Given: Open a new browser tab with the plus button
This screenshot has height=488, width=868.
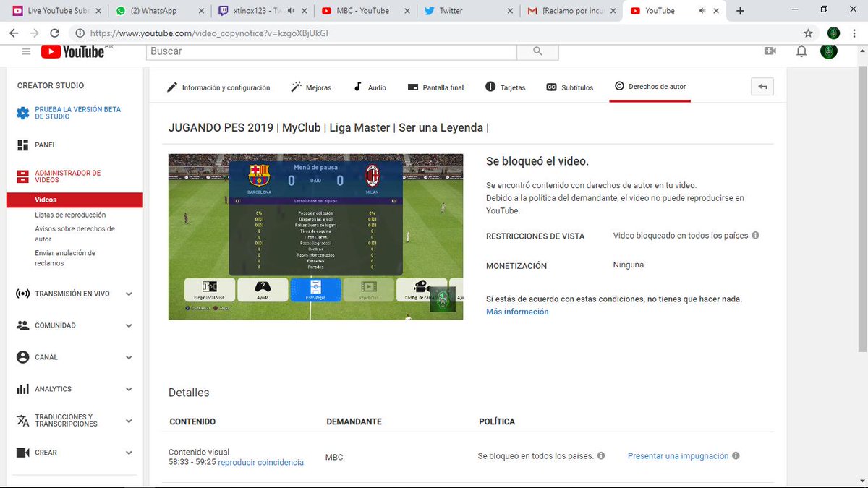Looking at the screenshot, I should point(740,11).
